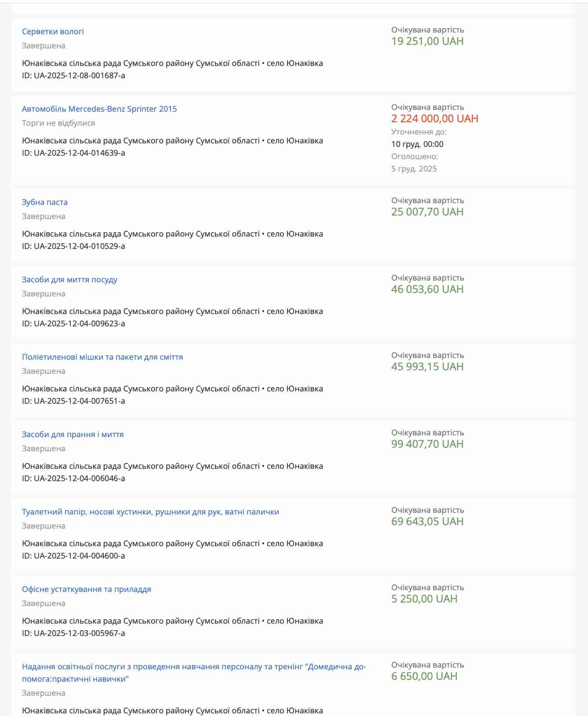
Task: Open the polyethylene bags "для сміття" tender
Action: coord(102,357)
